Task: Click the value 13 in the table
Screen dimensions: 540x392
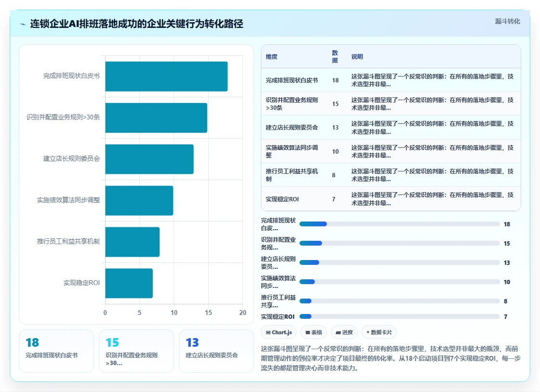Action: [x=336, y=128]
